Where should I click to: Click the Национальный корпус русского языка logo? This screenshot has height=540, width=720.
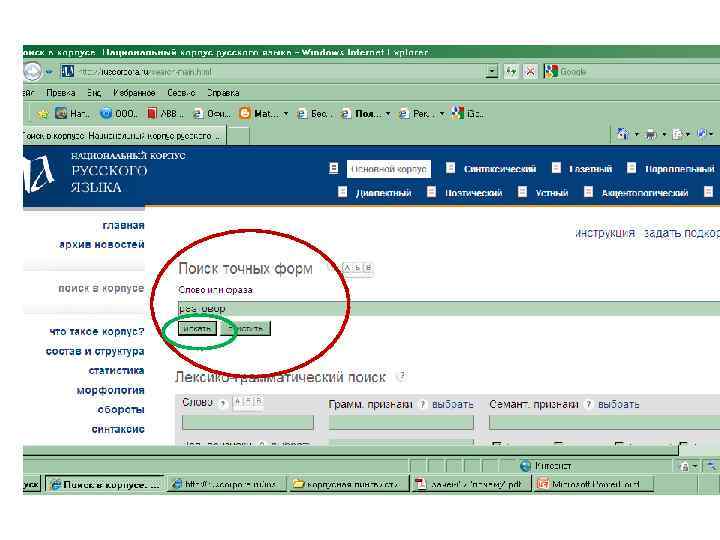click(105, 173)
